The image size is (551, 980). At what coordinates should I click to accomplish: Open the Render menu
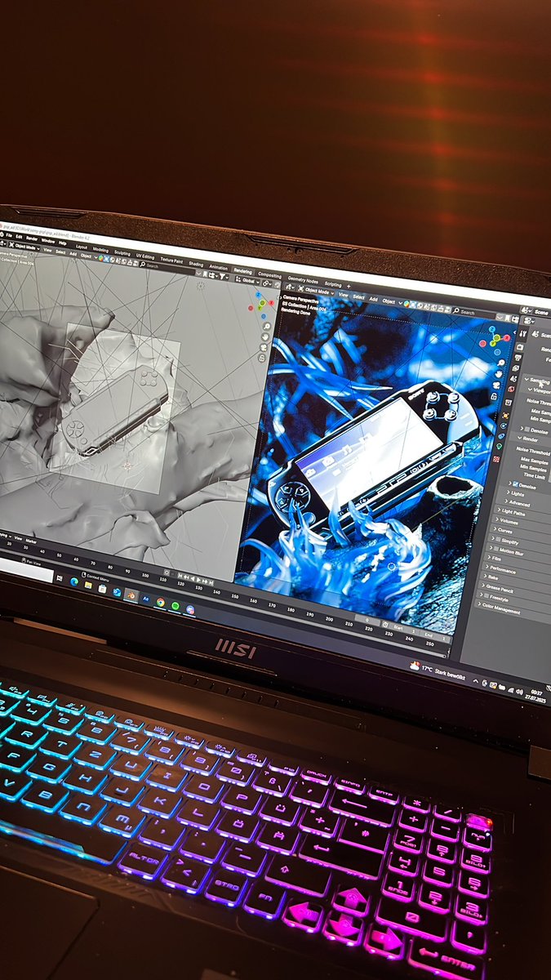tap(32, 238)
